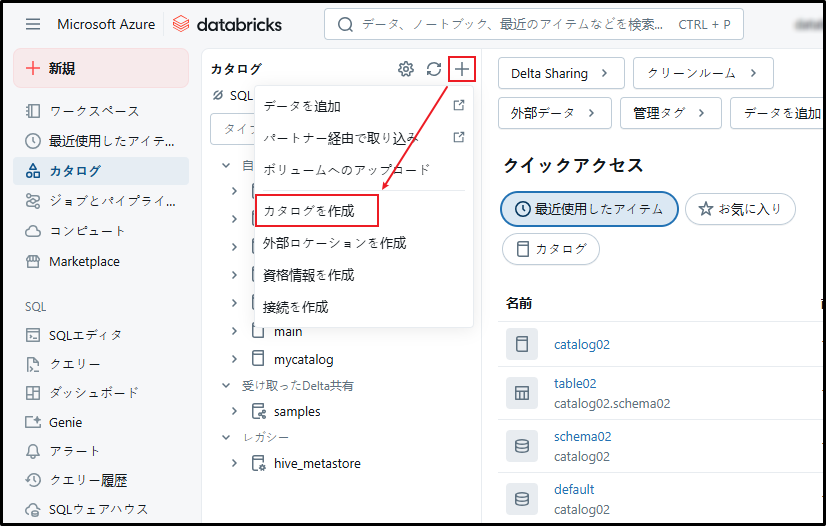Select the お気に入り filter chip

pyautogui.click(x=740, y=209)
